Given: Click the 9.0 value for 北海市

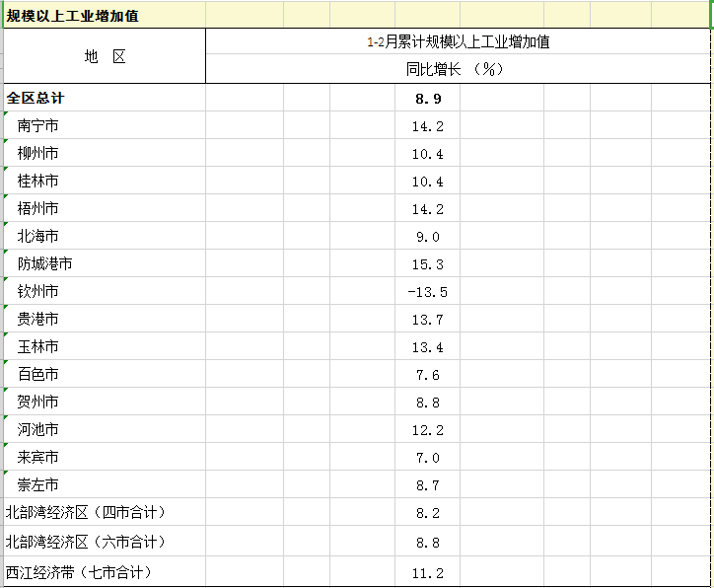Looking at the screenshot, I should click(428, 237).
